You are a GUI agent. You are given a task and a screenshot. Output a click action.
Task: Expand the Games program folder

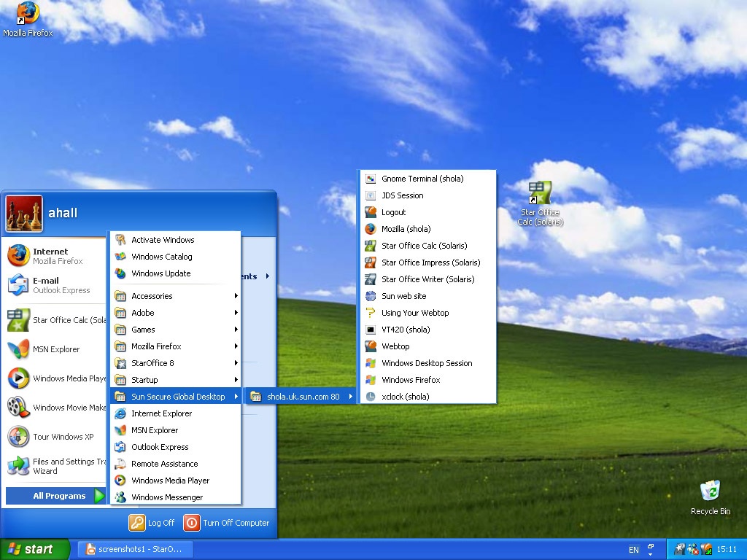coord(143,330)
